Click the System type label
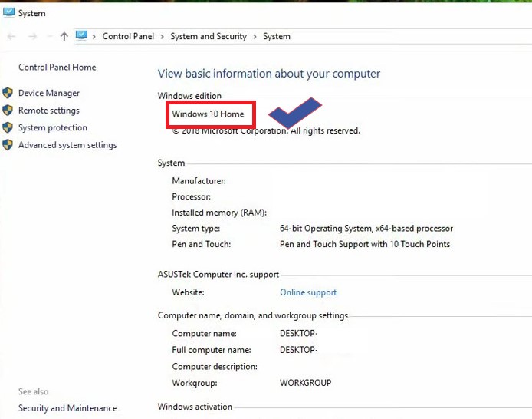This screenshot has height=419, width=532. 195,229
